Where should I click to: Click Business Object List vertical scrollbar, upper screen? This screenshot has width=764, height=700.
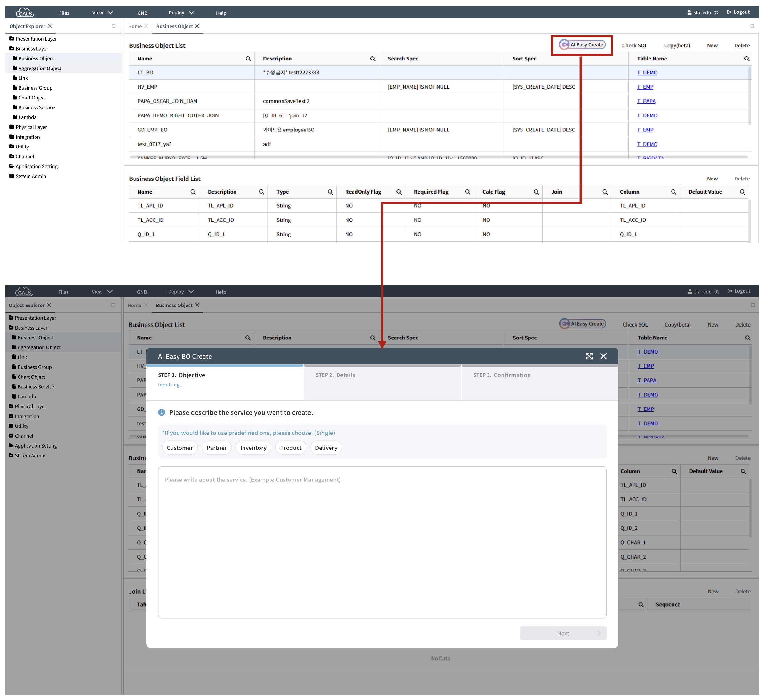click(749, 96)
